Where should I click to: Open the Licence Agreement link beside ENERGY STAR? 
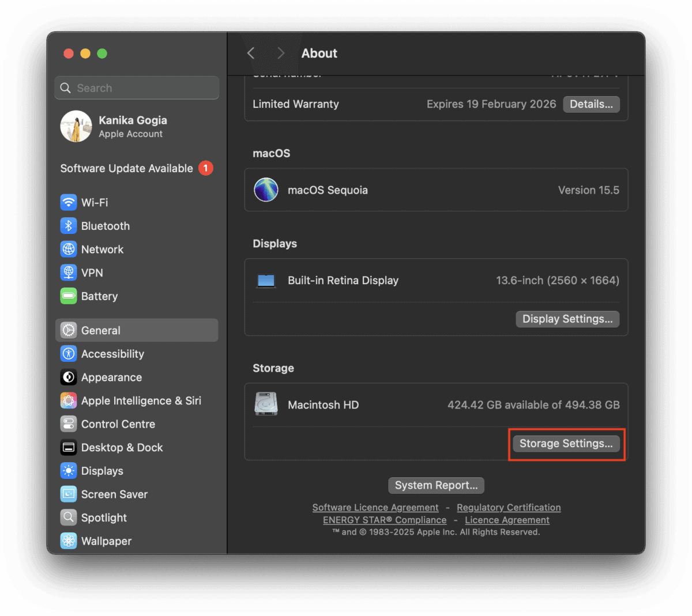(x=507, y=520)
